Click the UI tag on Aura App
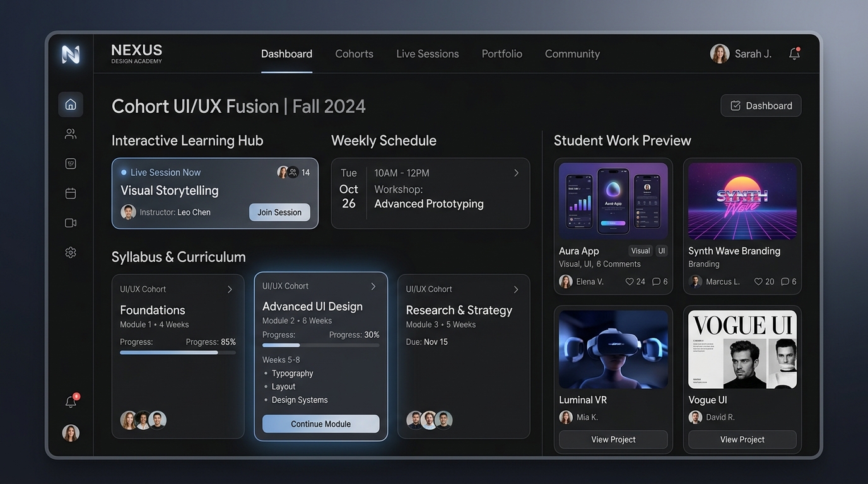 pos(662,251)
